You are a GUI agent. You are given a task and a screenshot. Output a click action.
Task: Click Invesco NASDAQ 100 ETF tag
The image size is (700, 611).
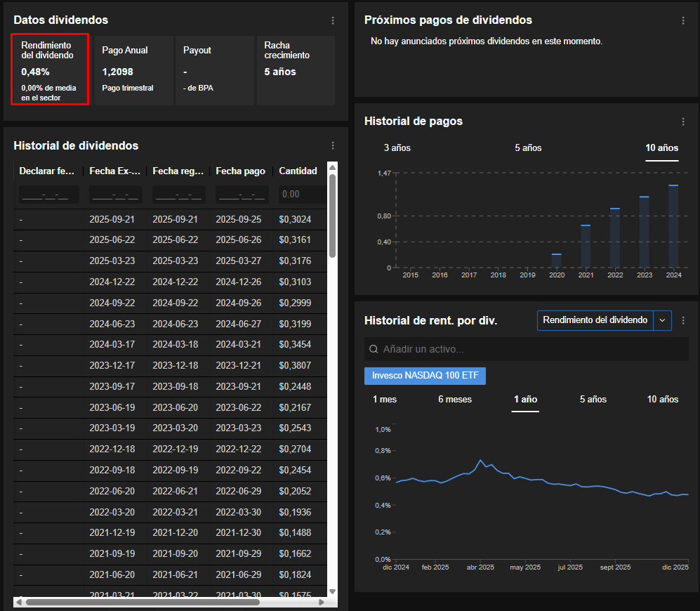425,376
